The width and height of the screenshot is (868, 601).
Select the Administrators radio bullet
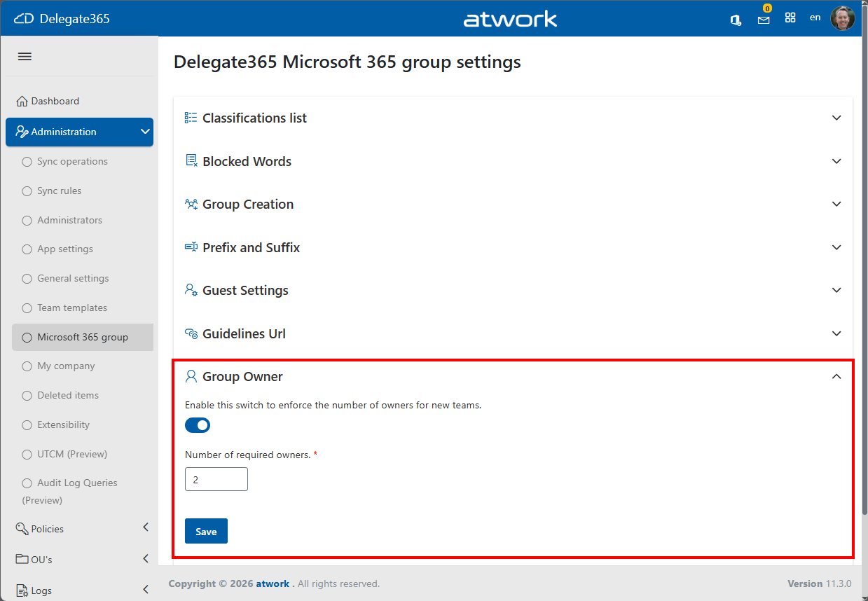27,221
